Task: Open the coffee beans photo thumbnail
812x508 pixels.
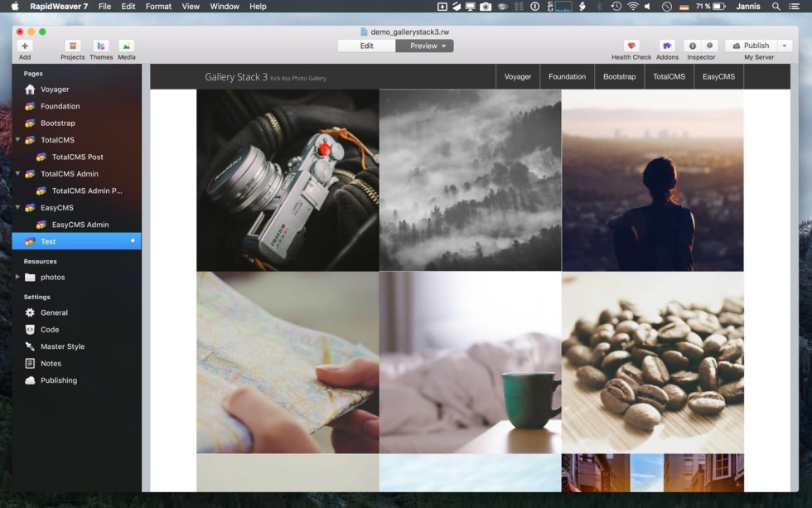Action: click(653, 362)
